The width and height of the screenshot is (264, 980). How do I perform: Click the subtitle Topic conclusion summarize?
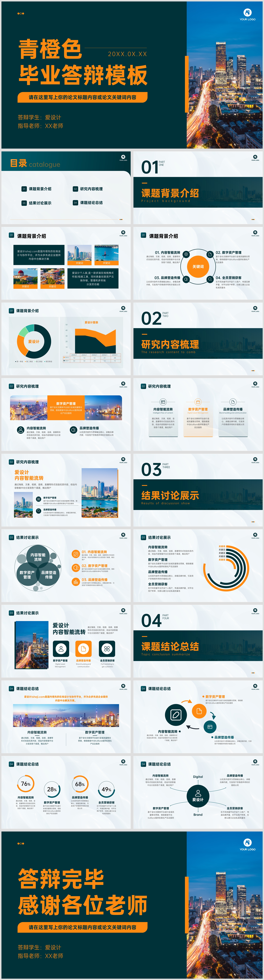[166, 654]
